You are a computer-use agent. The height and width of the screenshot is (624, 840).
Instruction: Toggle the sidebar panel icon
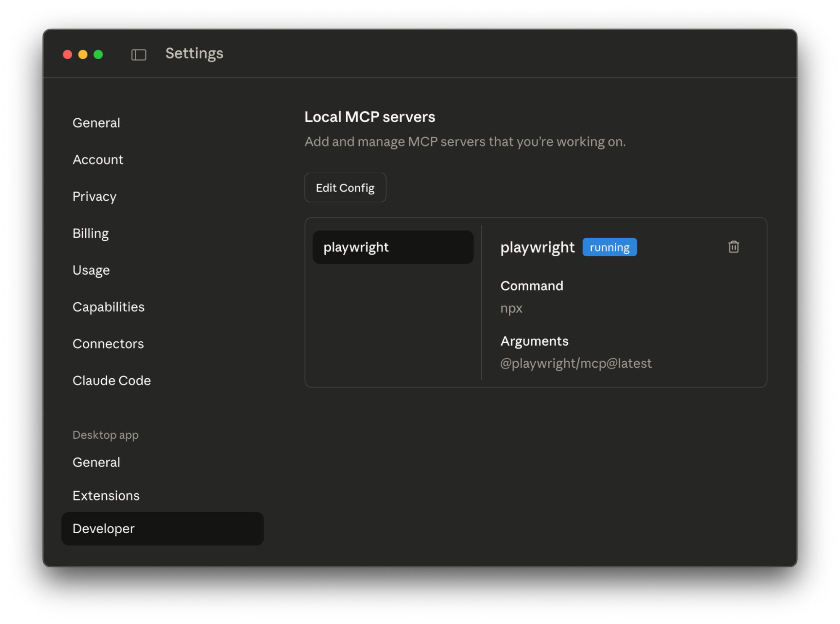pyautogui.click(x=138, y=55)
